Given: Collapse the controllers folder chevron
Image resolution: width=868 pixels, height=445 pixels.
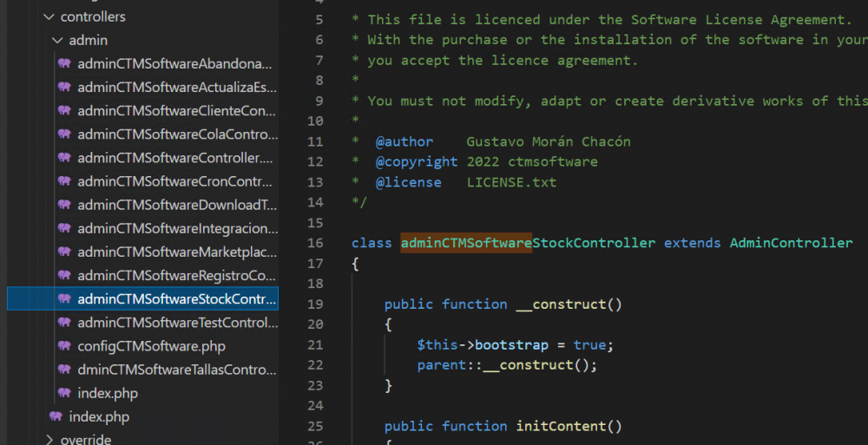Looking at the screenshot, I should coord(49,17).
